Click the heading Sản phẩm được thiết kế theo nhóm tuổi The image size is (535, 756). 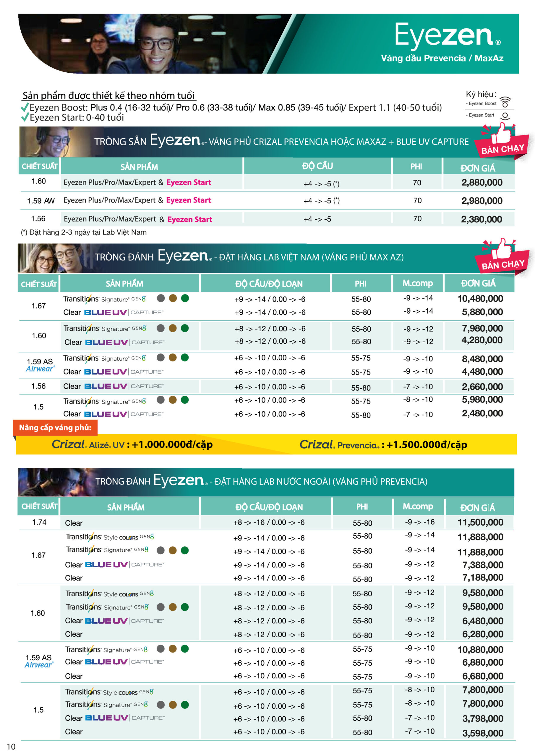(108, 95)
